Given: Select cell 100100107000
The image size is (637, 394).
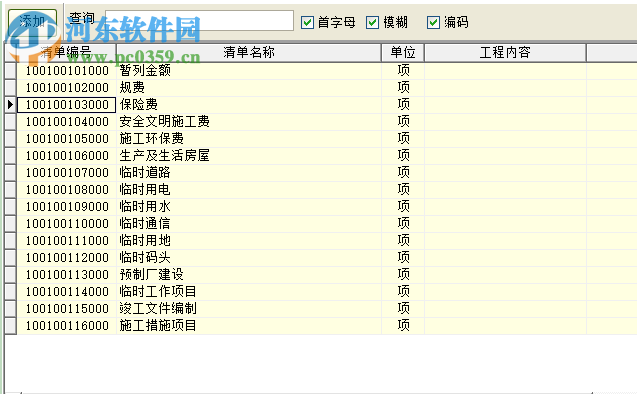Looking at the screenshot, I should [67, 173].
